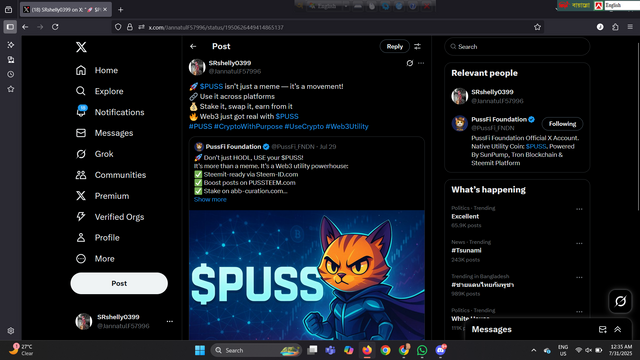
Task: Click the browser address bar URL
Action: [216, 27]
